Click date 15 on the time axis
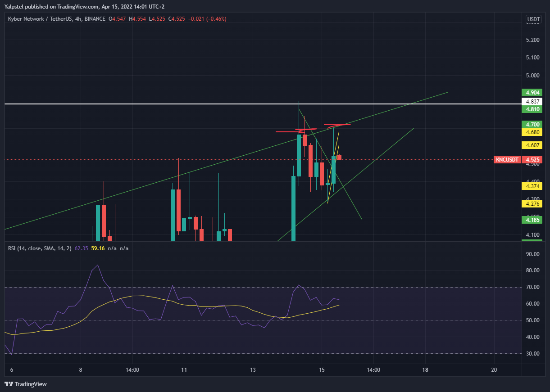 pos(322,370)
